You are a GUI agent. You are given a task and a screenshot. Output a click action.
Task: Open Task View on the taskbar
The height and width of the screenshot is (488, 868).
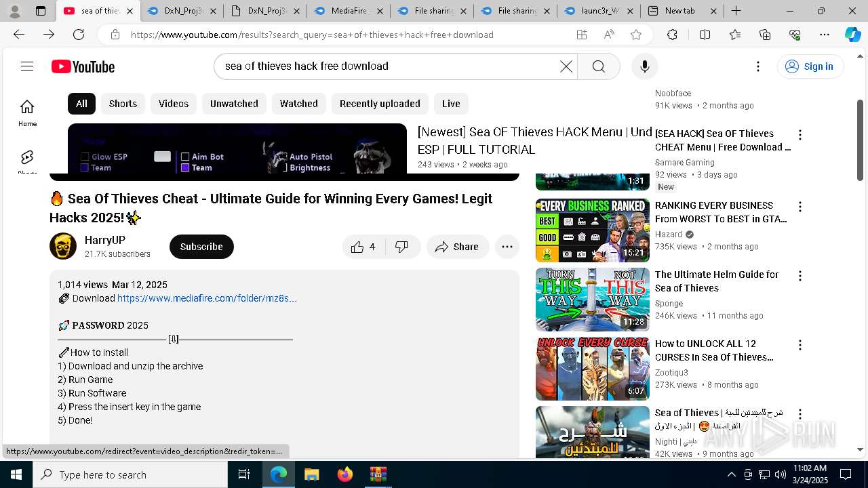(x=244, y=474)
